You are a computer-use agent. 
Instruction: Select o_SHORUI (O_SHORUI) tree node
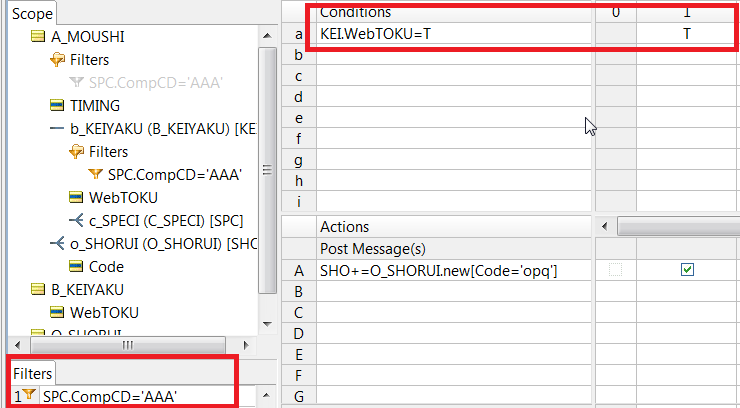(x=163, y=244)
